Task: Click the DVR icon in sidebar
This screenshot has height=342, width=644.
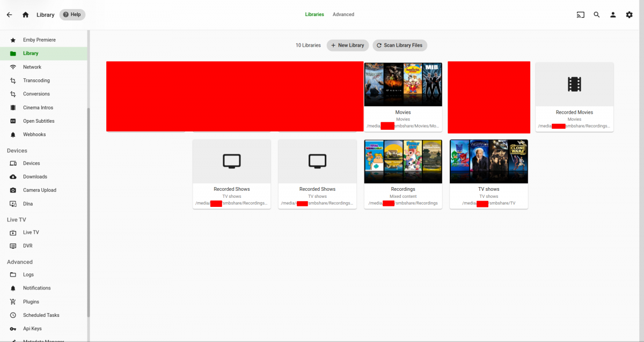Action: 13,246
